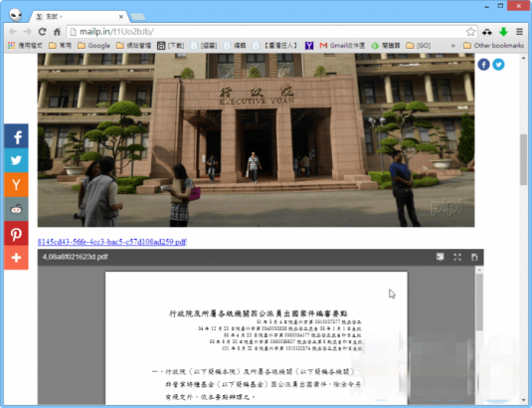Click the round Facebook icon beside the photo
The image size is (532, 408).
coord(483,65)
